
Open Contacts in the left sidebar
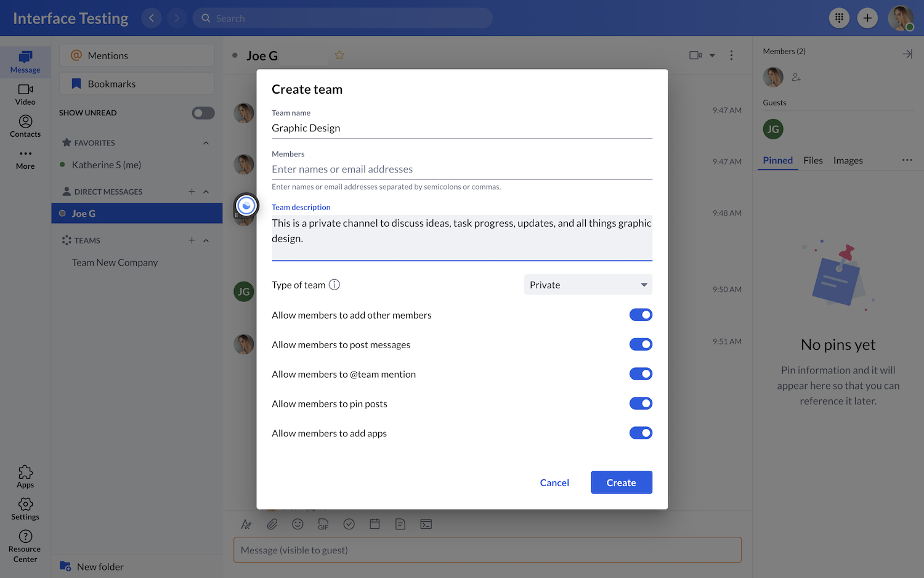pyautogui.click(x=25, y=126)
